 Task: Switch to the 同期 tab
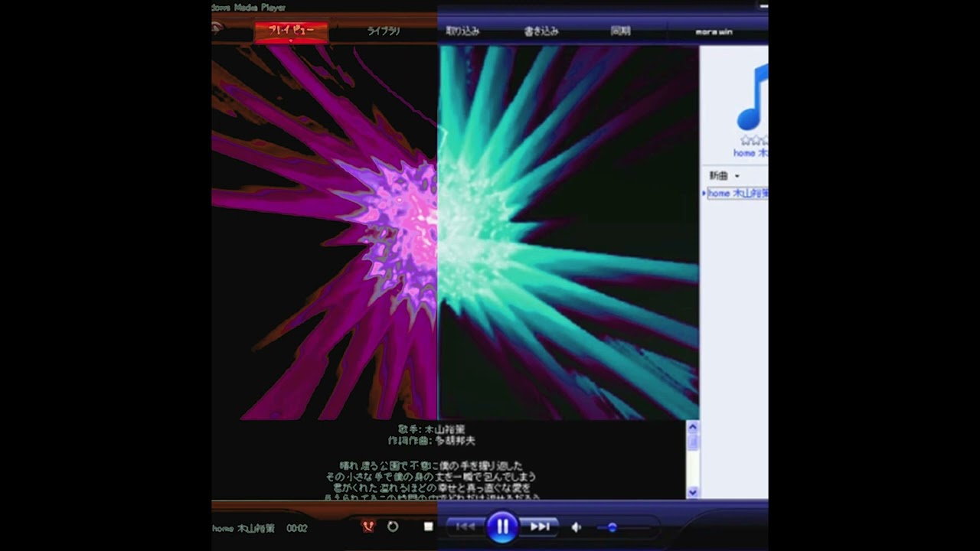620,31
